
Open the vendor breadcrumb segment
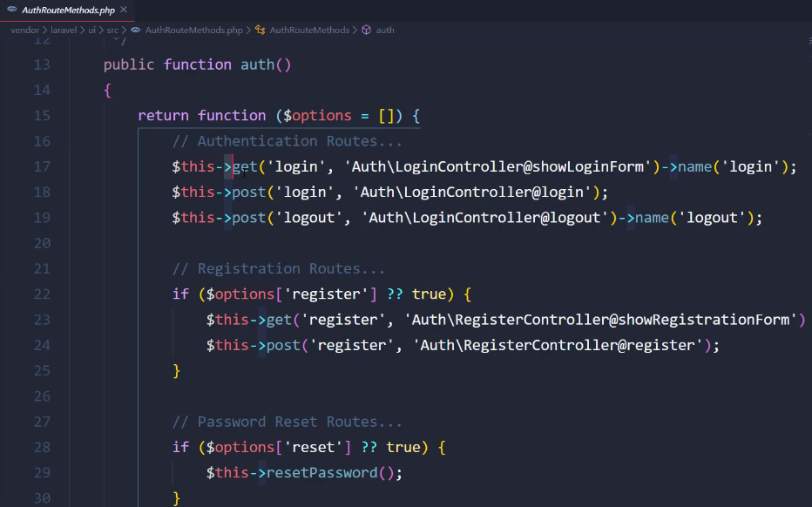tap(25, 30)
